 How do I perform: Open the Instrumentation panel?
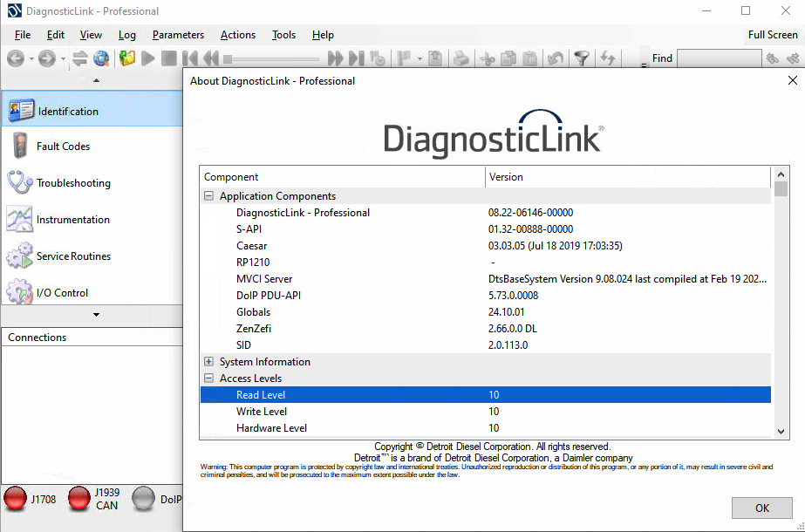click(x=92, y=219)
